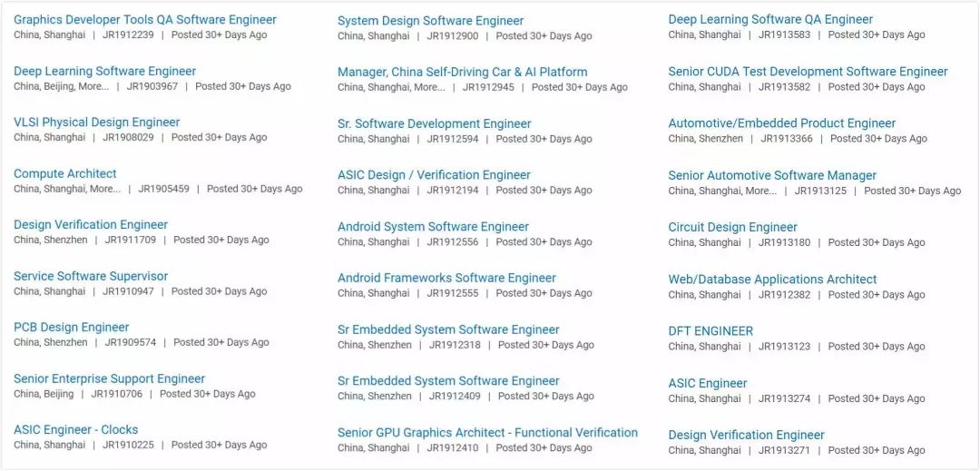
Task: Click ASIC Design / Verification Engineer link
Action: tap(434, 174)
